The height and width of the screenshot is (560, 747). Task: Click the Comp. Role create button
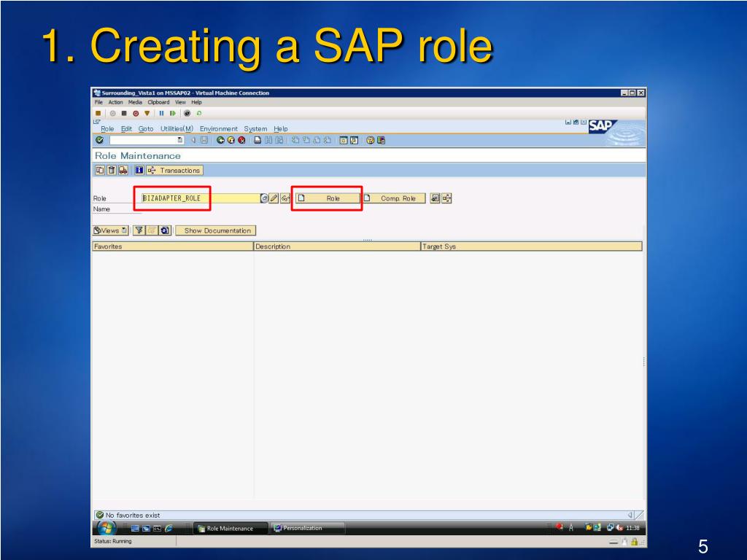[393, 198]
